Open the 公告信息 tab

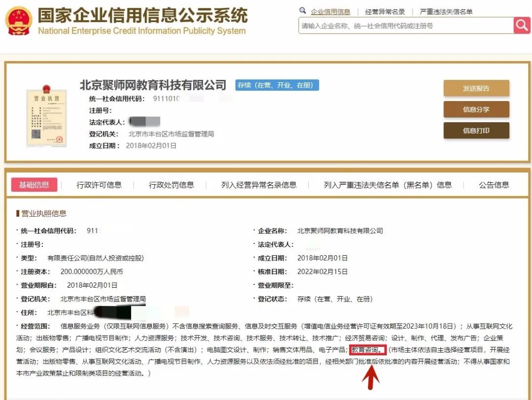pyautogui.click(x=494, y=185)
